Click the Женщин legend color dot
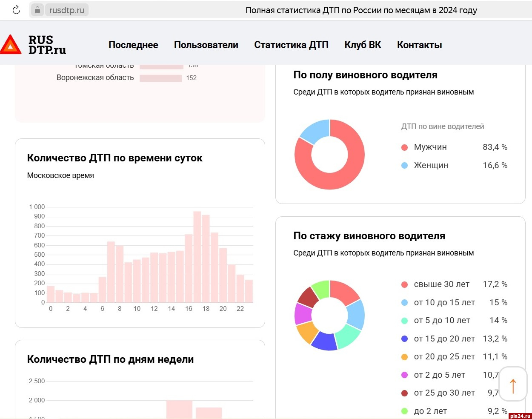Screen dimensions: 532x419 point(404,166)
